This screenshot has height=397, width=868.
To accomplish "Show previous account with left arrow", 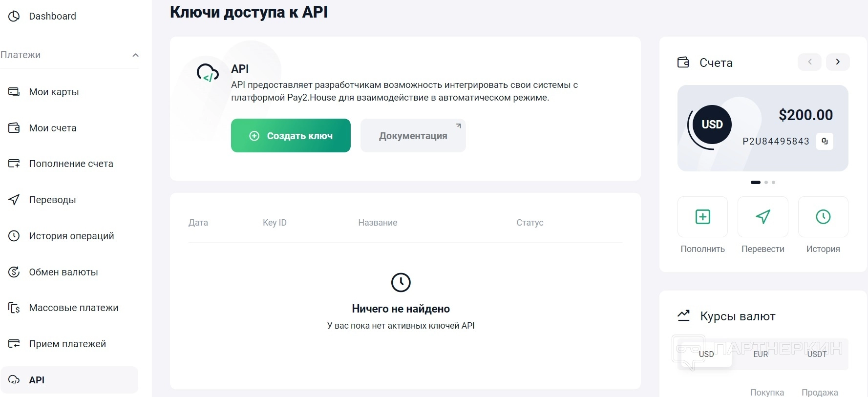I will coord(809,62).
